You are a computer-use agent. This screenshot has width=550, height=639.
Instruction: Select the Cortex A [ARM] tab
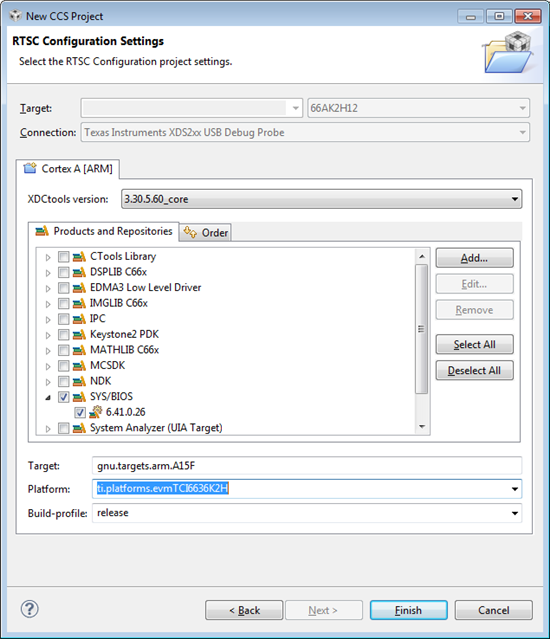(x=68, y=168)
